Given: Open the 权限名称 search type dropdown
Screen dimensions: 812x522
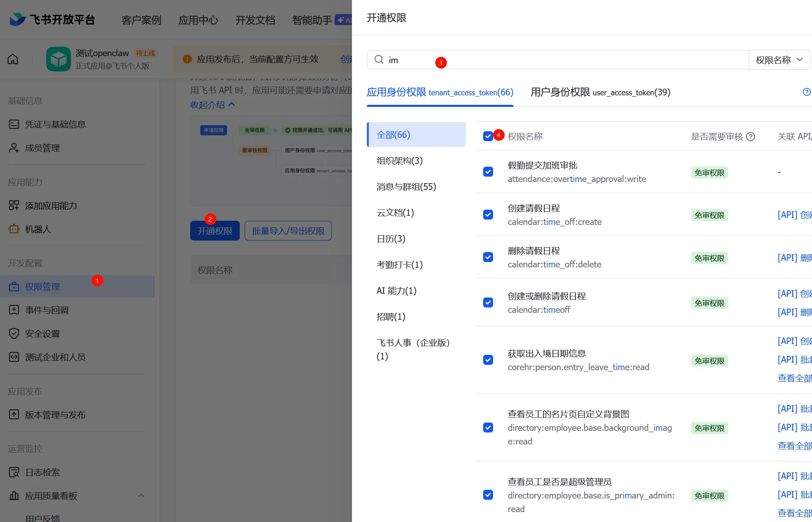Looking at the screenshot, I should coord(779,60).
